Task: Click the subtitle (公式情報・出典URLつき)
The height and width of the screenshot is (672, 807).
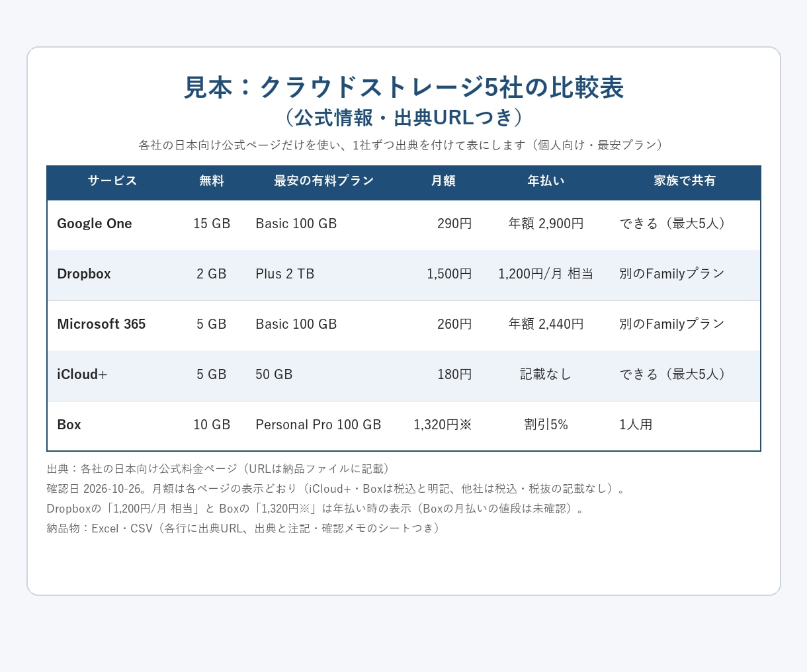Action: [x=403, y=117]
